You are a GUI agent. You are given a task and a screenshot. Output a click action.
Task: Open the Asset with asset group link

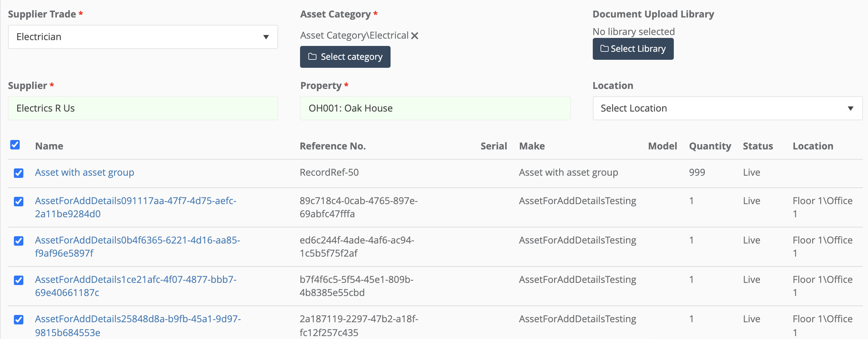coord(85,172)
